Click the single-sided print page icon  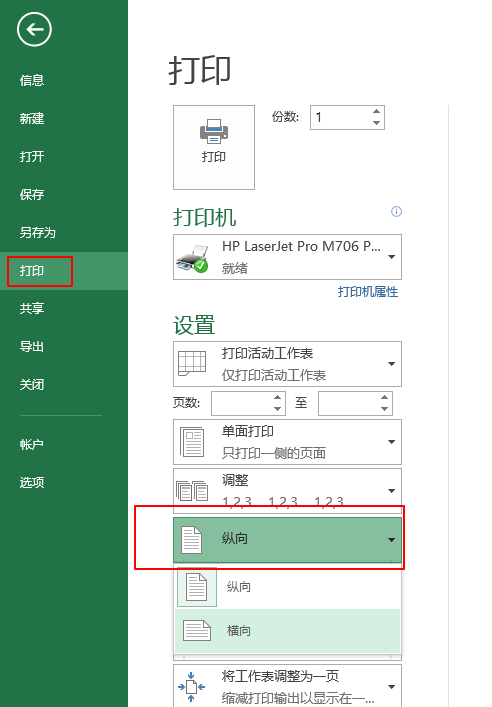coord(192,442)
